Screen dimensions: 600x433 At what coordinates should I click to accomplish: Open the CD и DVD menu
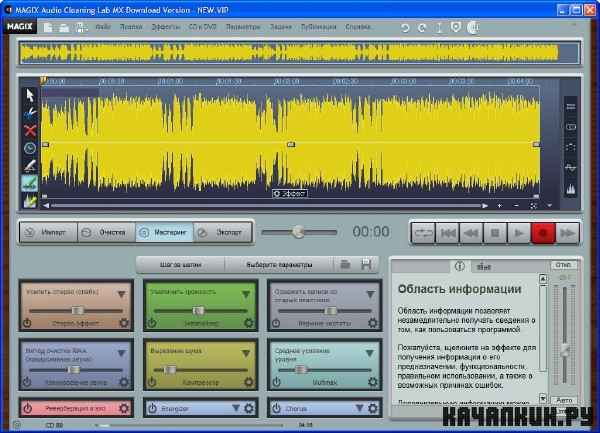[202, 27]
